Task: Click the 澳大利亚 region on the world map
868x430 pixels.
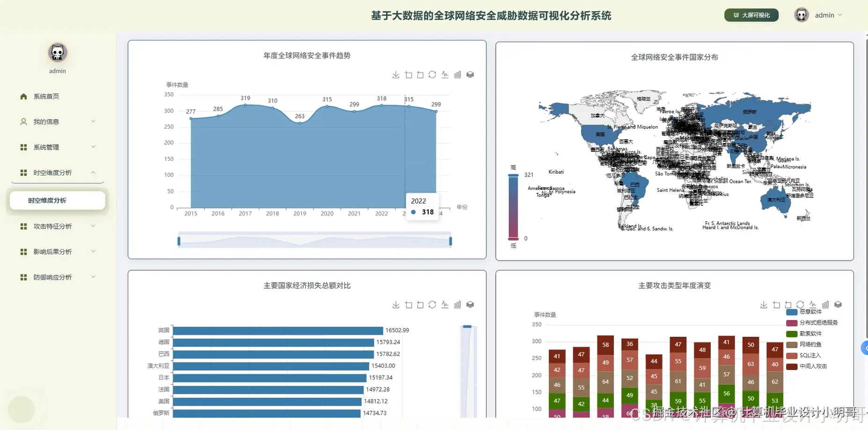Action: pyautogui.click(x=776, y=199)
